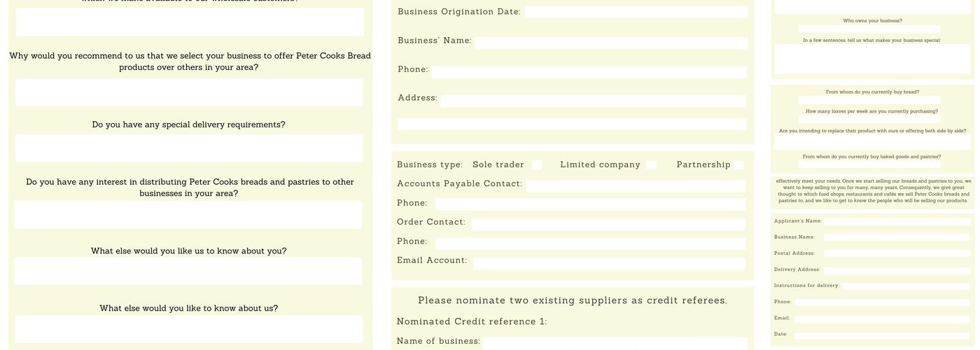Click the Date field in applicant section
The image size is (980, 350).
[x=882, y=335]
